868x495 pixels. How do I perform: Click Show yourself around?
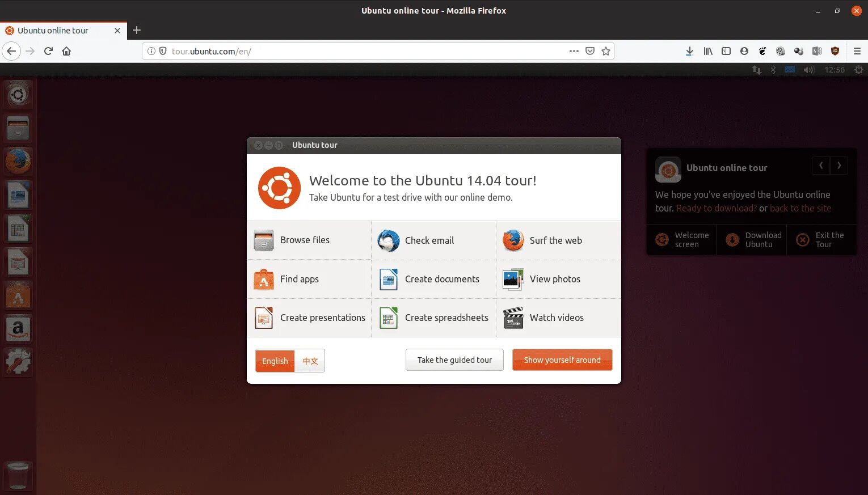562,360
